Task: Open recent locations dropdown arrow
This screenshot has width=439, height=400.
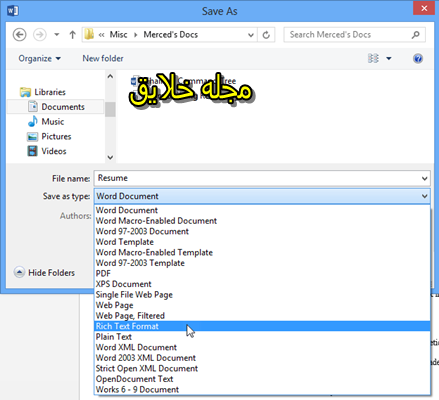Action: point(57,35)
